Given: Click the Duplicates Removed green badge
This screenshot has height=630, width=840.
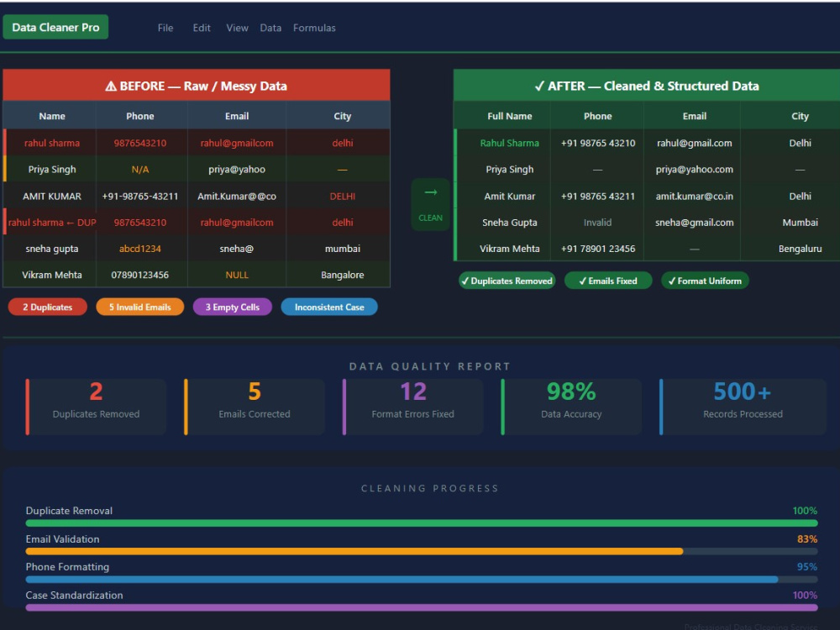Looking at the screenshot, I should point(507,281).
